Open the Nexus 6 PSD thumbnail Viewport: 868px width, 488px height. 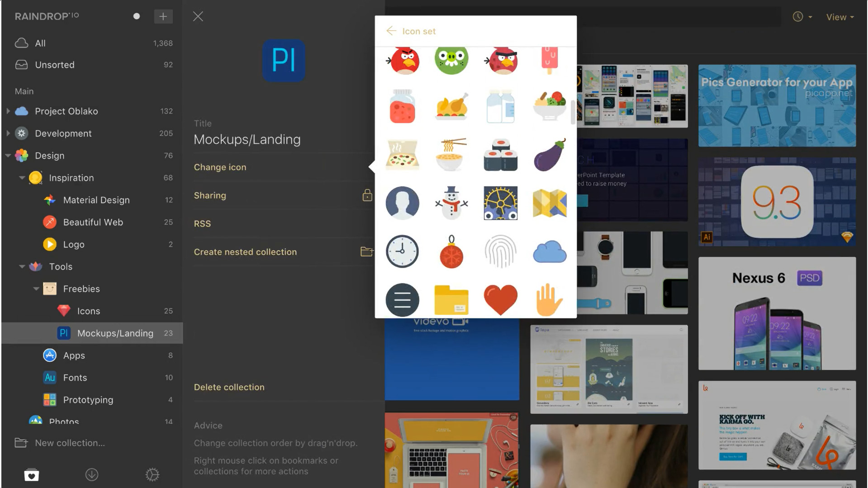[777, 313]
